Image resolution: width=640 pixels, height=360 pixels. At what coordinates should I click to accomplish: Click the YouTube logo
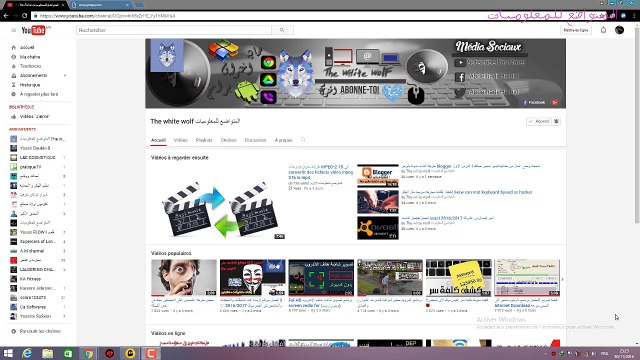point(33,30)
